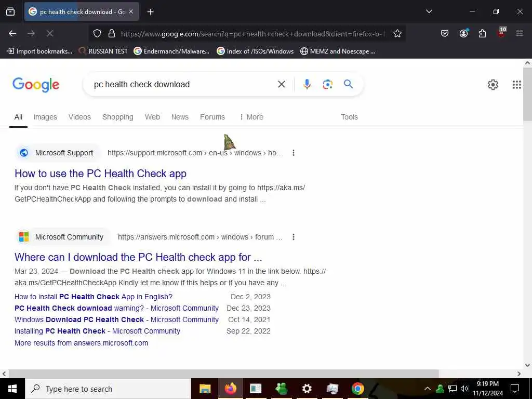Open Google Chrome from taskbar
This screenshot has height=399, width=532.
pyautogui.click(x=357, y=389)
